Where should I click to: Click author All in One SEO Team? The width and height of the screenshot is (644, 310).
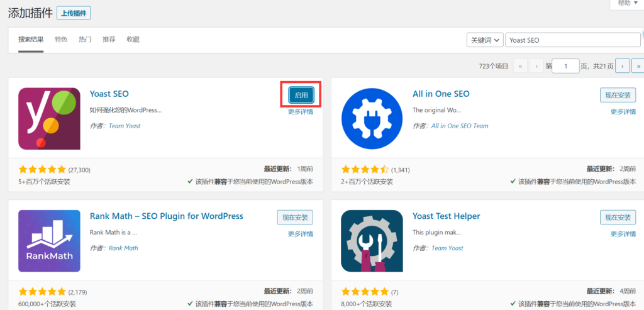tap(460, 126)
